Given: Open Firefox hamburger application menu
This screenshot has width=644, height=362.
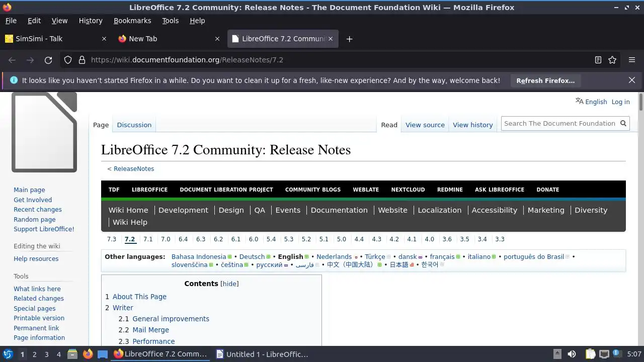Looking at the screenshot, I should pos(632,60).
